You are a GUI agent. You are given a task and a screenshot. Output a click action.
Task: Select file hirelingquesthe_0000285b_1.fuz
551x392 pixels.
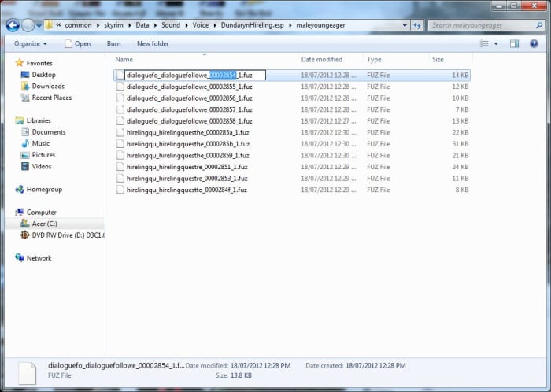click(x=188, y=144)
